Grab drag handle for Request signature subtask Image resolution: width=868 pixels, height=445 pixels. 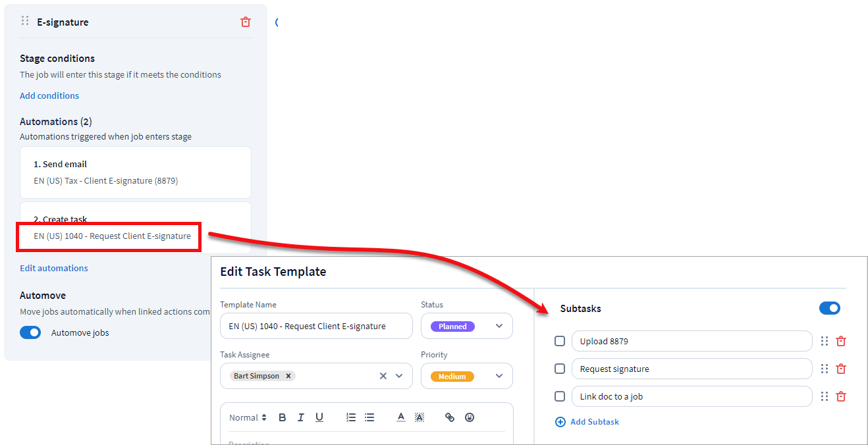tap(825, 369)
